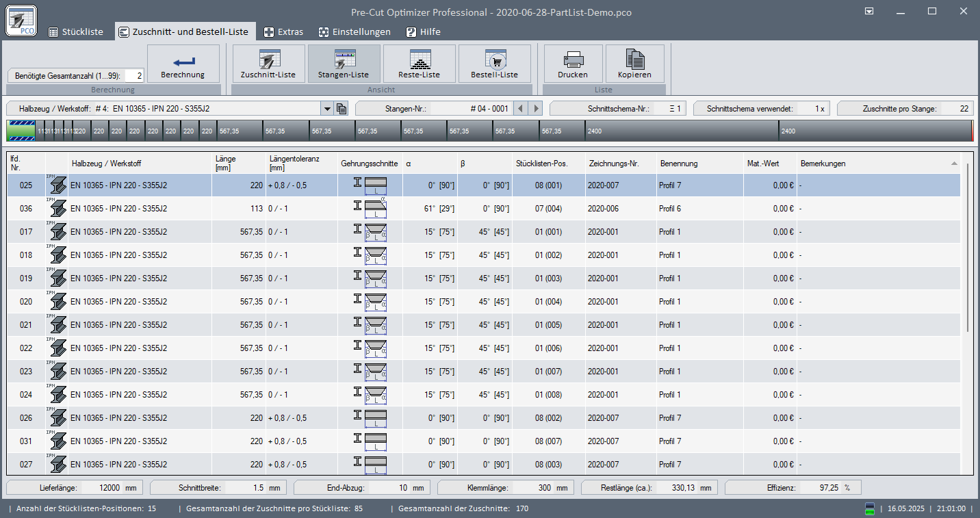980x518 pixels.
Task: Select first 2400 segment in bar diagram
Action: coord(681,131)
